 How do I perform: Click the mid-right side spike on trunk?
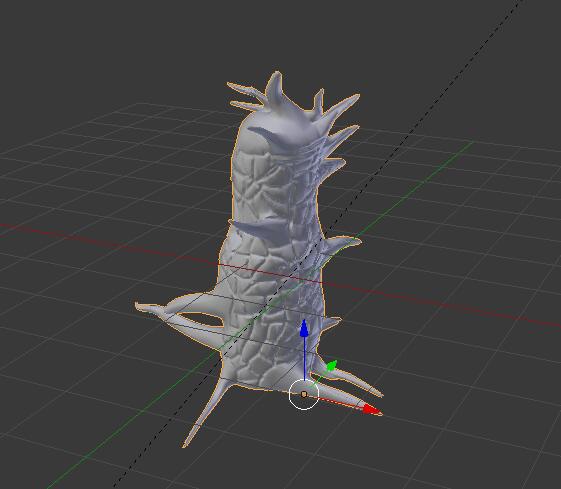343,244
